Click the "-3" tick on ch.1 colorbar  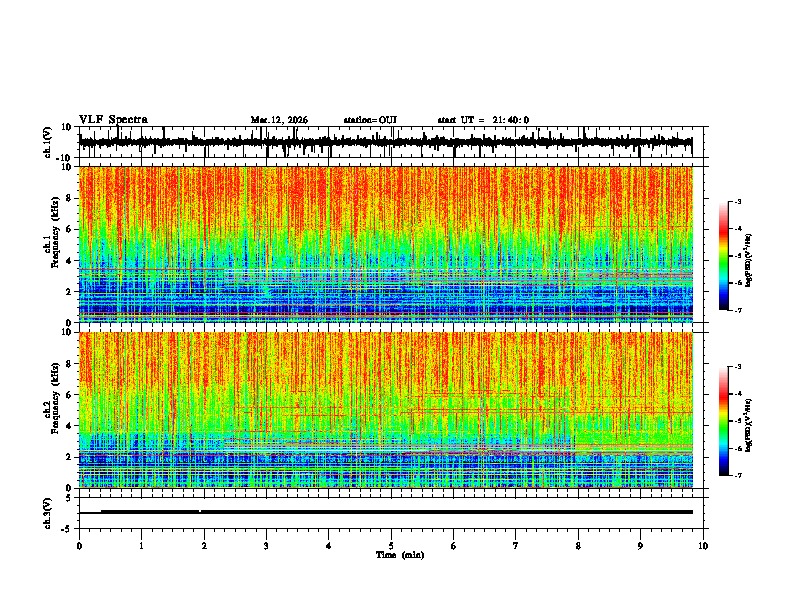[x=738, y=201]
